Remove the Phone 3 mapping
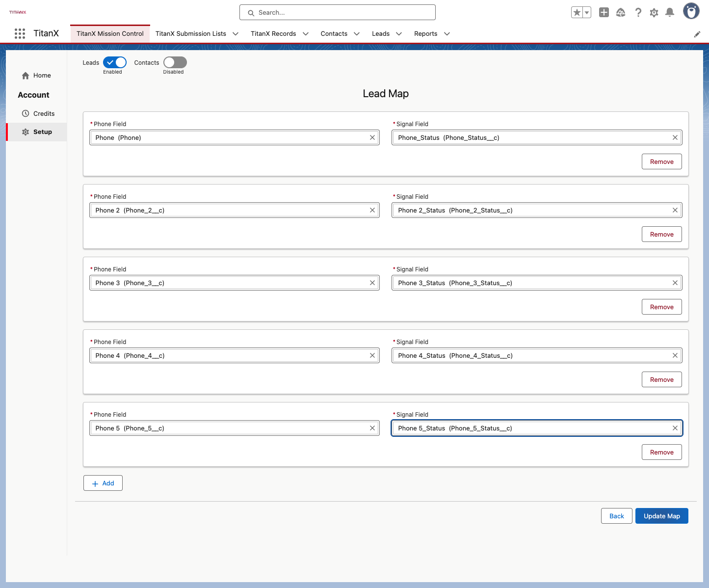709x588 pixels. click(661, 307)
